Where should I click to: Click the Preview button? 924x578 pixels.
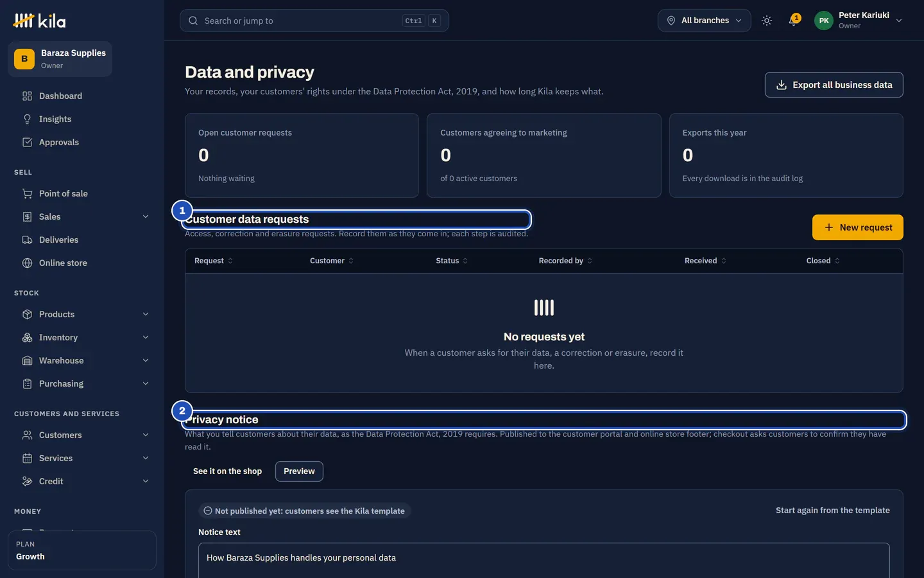tap(299, 471)
